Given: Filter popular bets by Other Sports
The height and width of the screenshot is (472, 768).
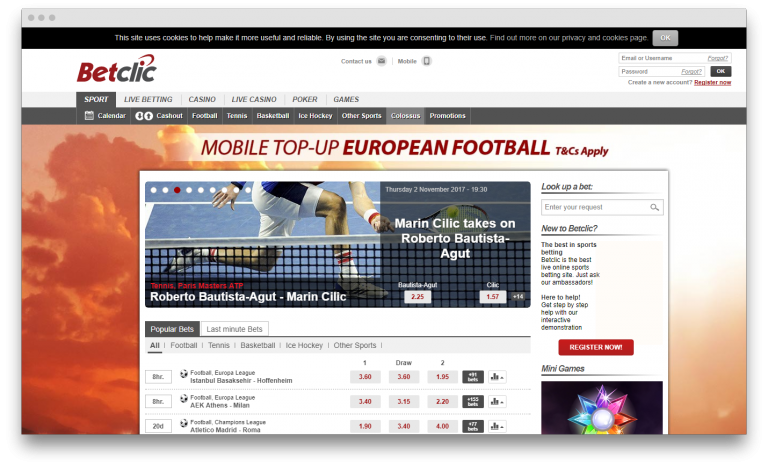Looking at the screenshot, I should click(355, 346).
